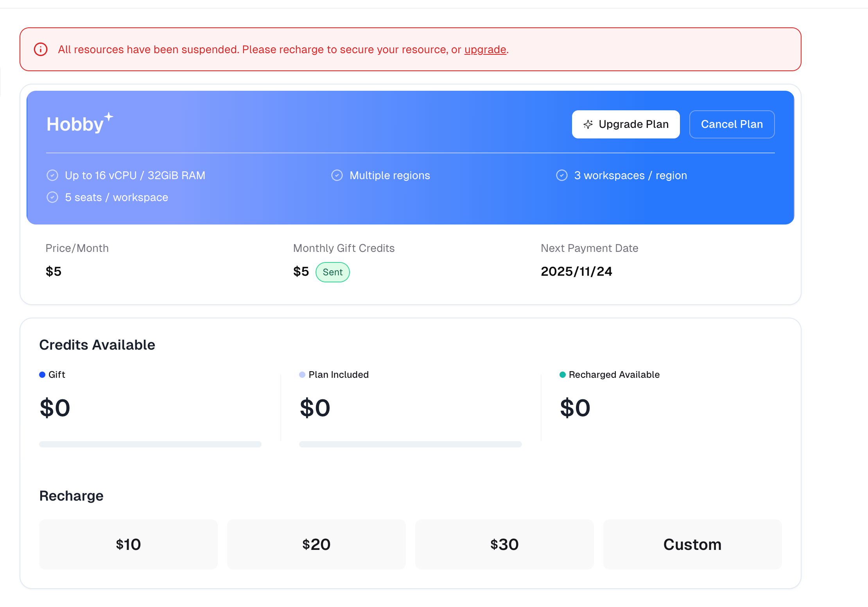This screenshot has width=868, height=607.
Task: Choose the $20 recharge amount
Action: [316, 544]
